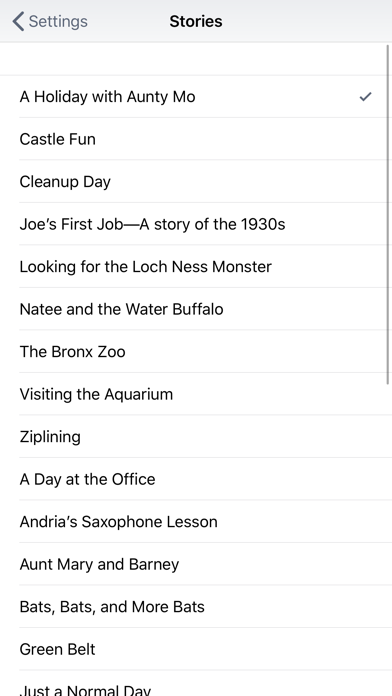Click the checkmark next to A Holiday with Aunty Mo
Screen dimensions: 392x696
[x=365, y=96]
